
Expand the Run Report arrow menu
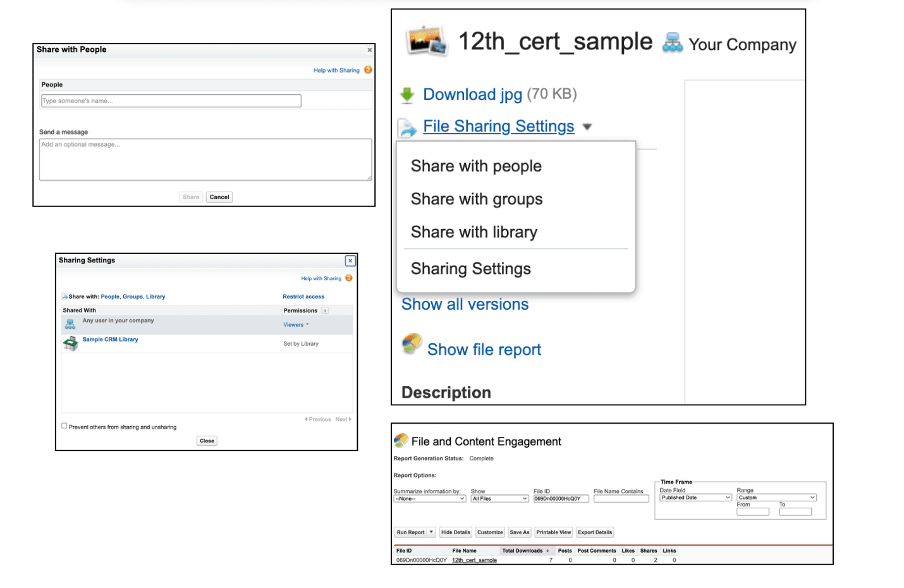coord(431,532)
